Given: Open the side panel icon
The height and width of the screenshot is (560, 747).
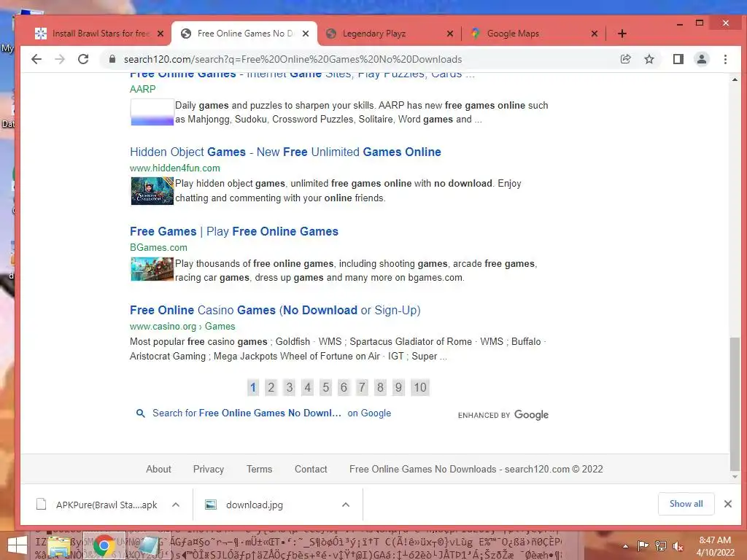Looking at the screenshot, I should pos(678,59).
